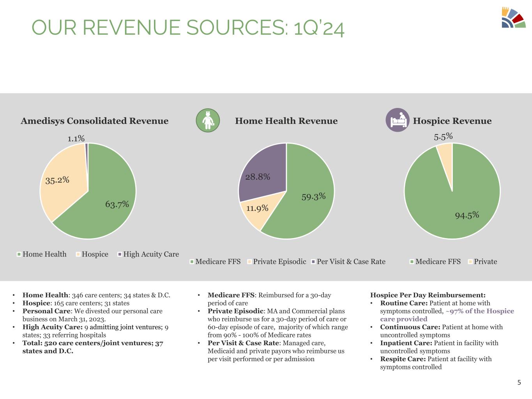Viewport: 532px width, 399px height.
Task: Click the green Home Health legend swatch
Action: pos(19,254)
